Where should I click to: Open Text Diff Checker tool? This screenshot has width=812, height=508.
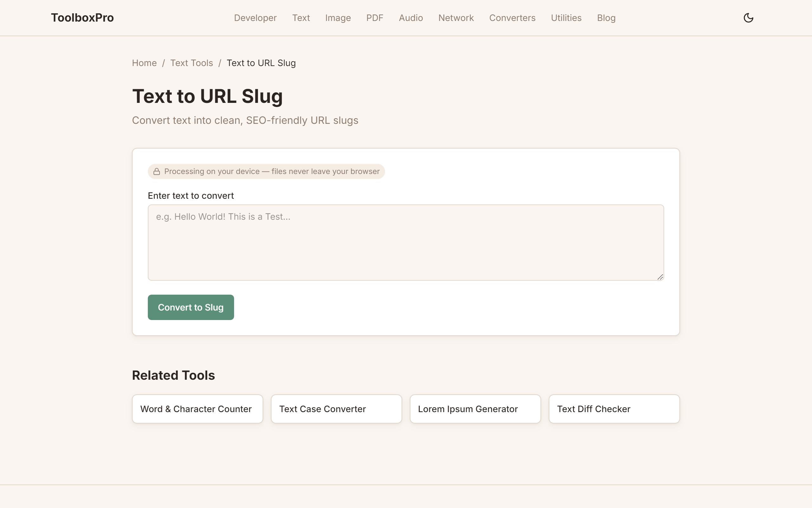614,409
